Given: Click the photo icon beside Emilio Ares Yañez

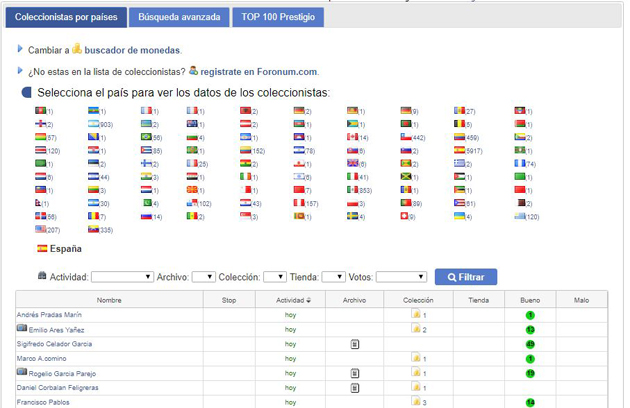Looking at the screenshot, I should [x=22, y=328].
